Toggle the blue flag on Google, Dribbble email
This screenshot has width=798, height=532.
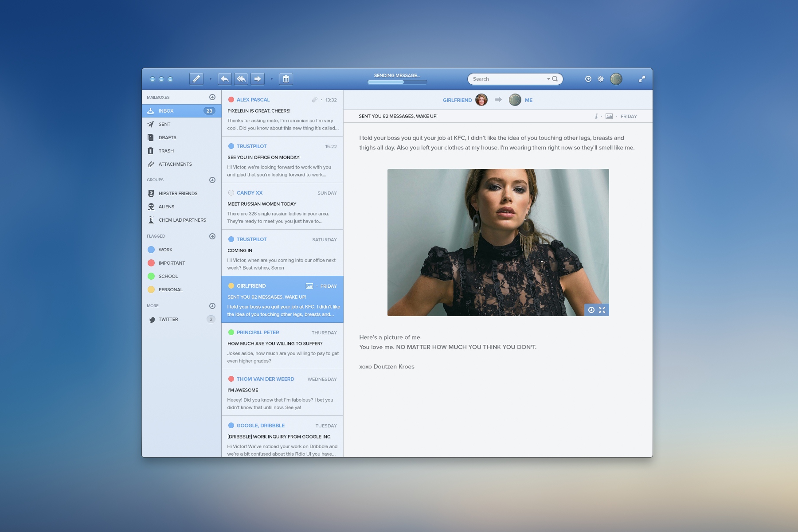pyautogui.click(x=231, y=426)
